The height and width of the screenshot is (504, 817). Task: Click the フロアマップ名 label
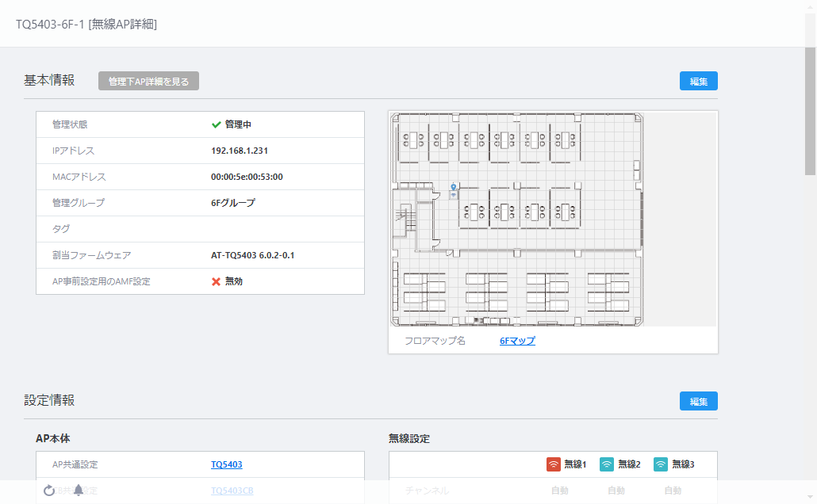tap(435, 341)
